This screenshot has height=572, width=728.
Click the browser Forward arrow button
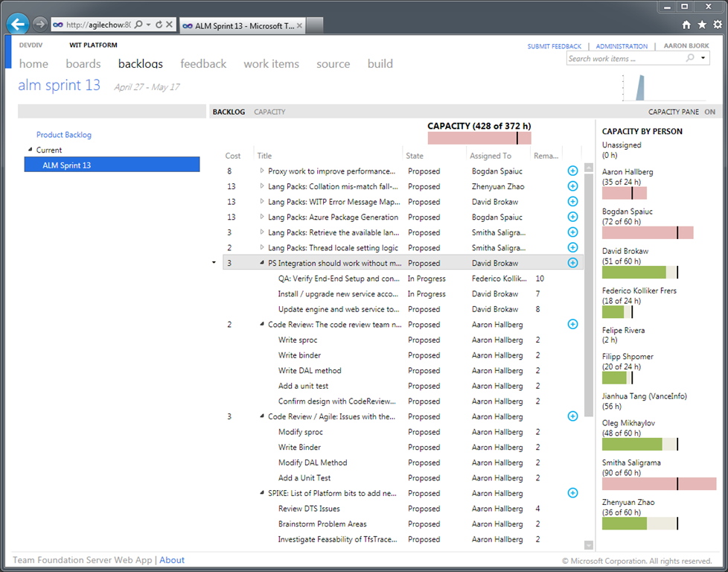[40, 25]
